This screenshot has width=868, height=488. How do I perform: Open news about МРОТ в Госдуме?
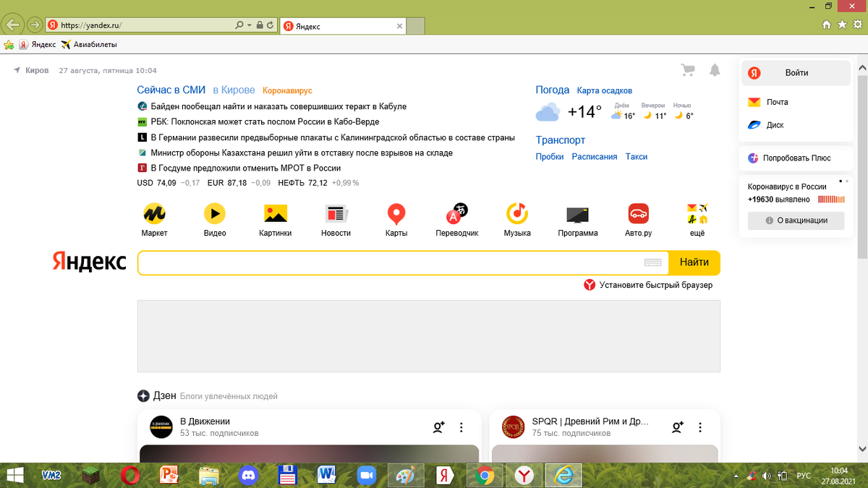(245, 168)
